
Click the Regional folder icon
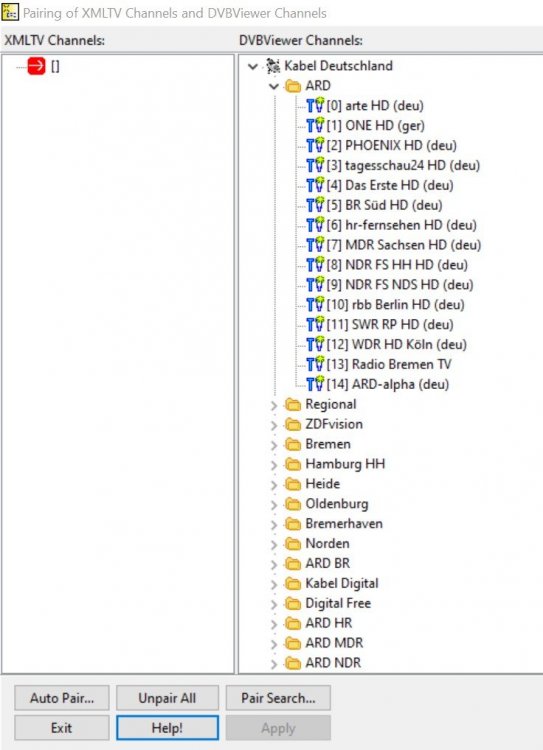[293, 405]
